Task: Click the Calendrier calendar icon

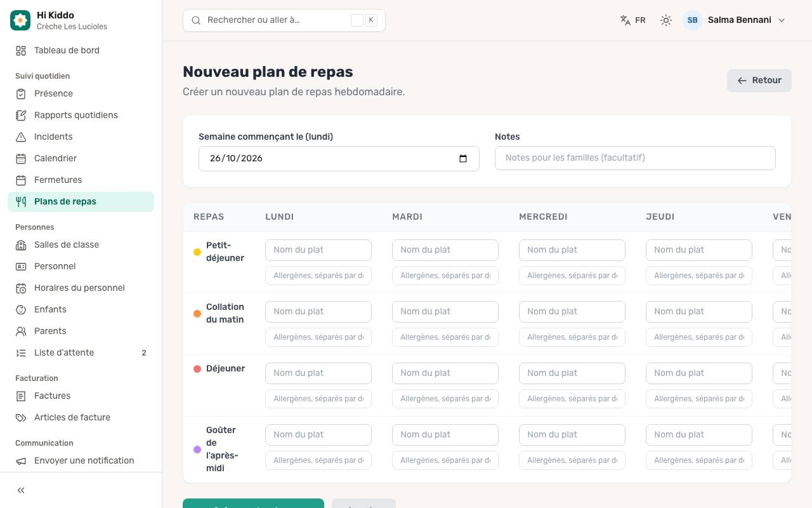Action: click(21, 159)
